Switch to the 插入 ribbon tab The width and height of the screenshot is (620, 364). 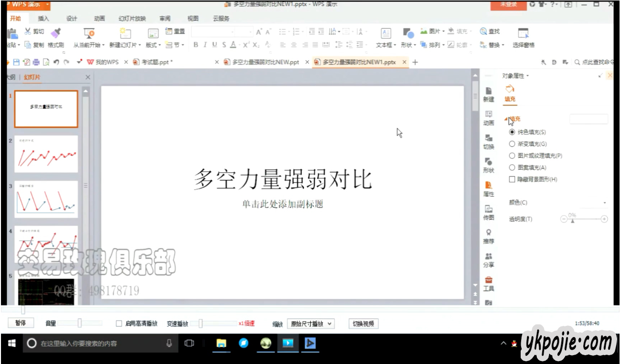click(44, 19)
